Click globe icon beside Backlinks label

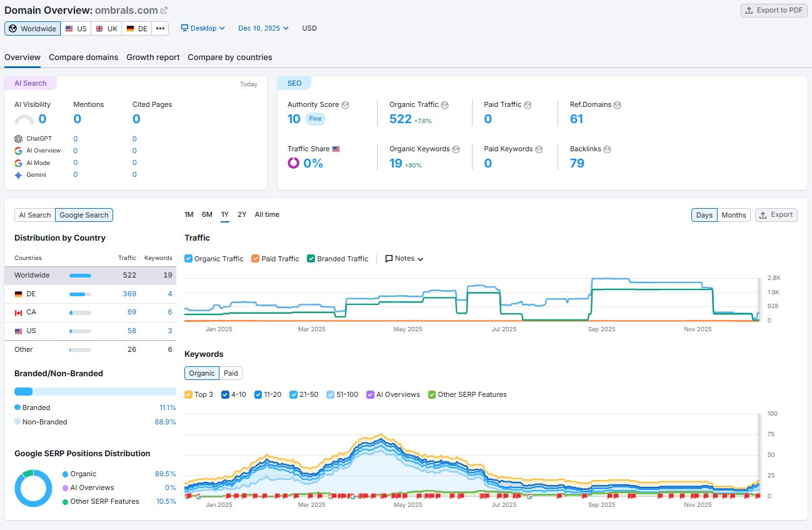(x=607, y=149)
